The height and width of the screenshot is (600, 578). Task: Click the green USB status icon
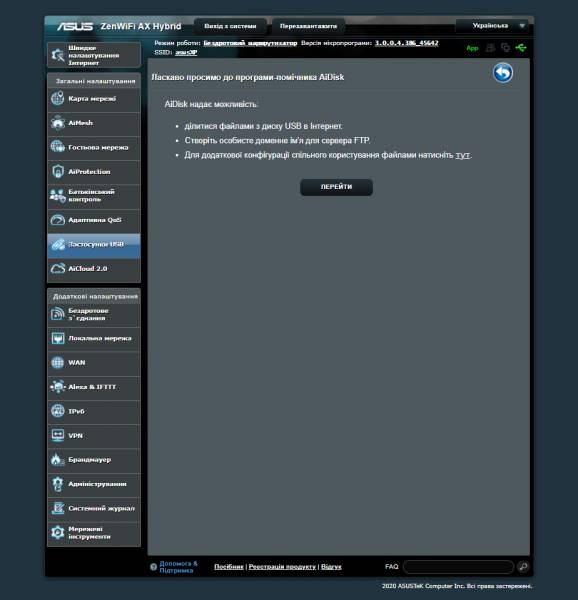tap(521, 48)
